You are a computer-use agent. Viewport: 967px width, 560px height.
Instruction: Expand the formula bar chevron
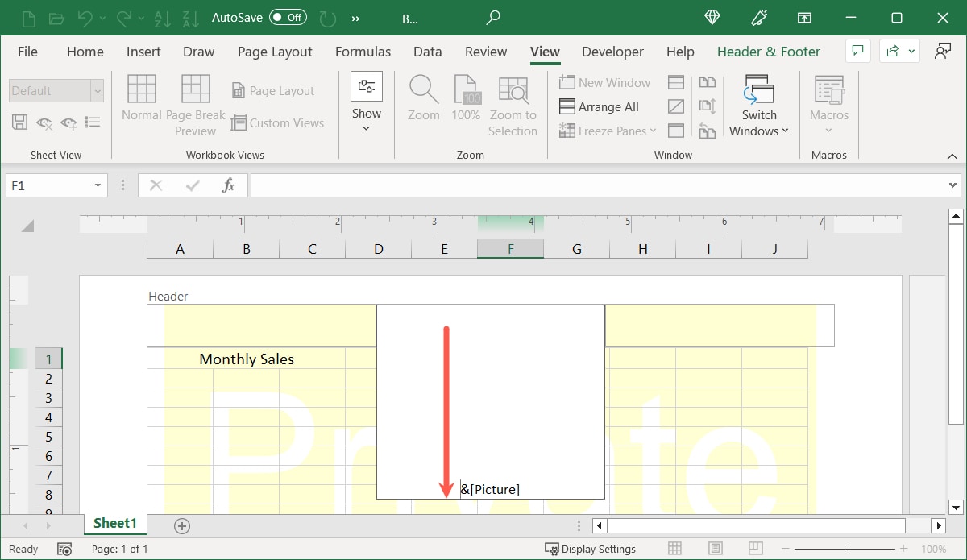point(952,185)
